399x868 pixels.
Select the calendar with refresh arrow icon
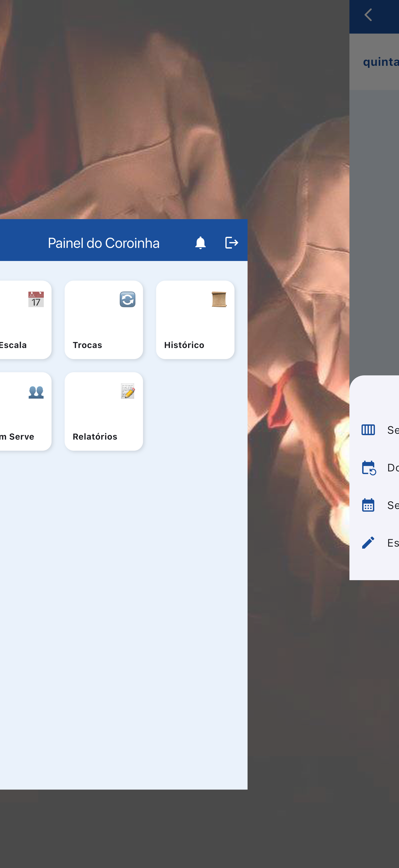[x=369, y=468]
